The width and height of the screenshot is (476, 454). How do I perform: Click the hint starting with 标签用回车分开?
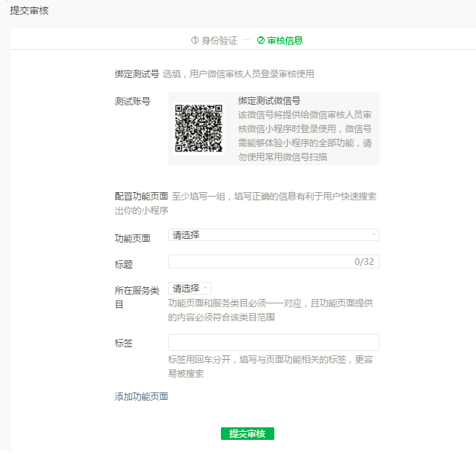271,366
